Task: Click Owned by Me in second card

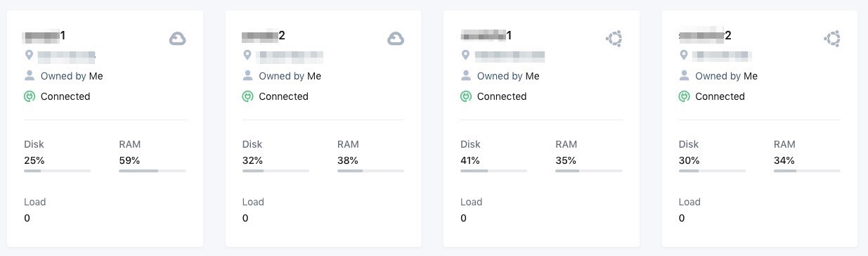Action: point(290,76)
